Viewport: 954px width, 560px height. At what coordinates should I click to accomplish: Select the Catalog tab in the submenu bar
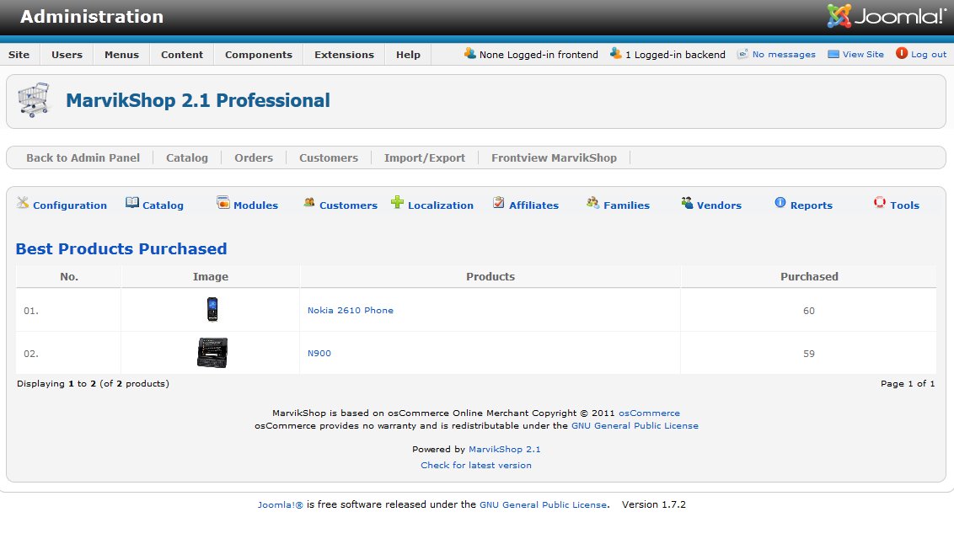point(187,158)
